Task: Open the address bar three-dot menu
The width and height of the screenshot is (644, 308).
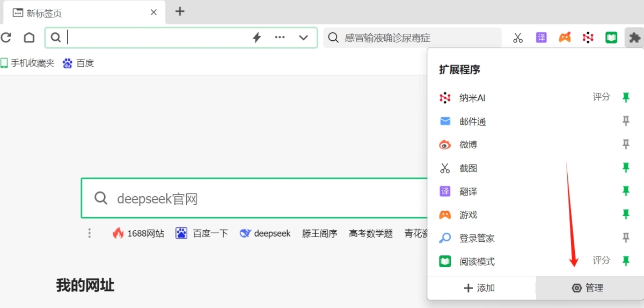Action: 280,38
